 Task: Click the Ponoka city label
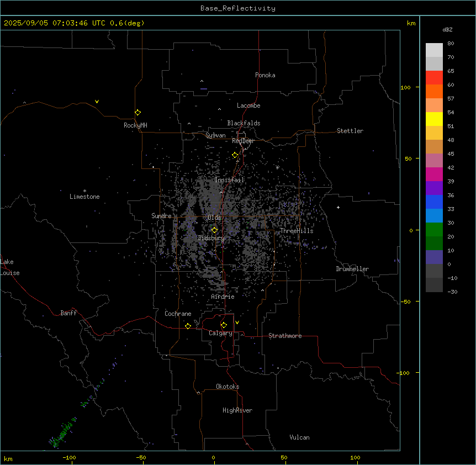265,75
